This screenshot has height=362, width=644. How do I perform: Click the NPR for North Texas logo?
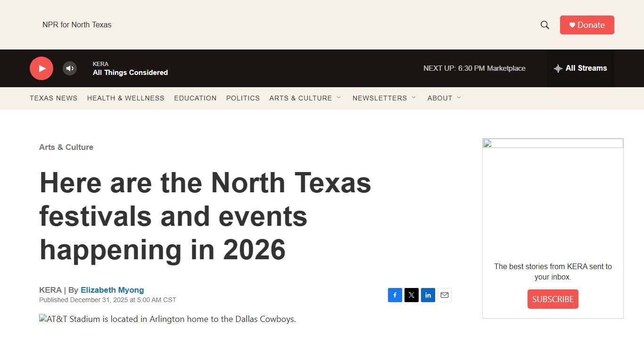point(77,25)
